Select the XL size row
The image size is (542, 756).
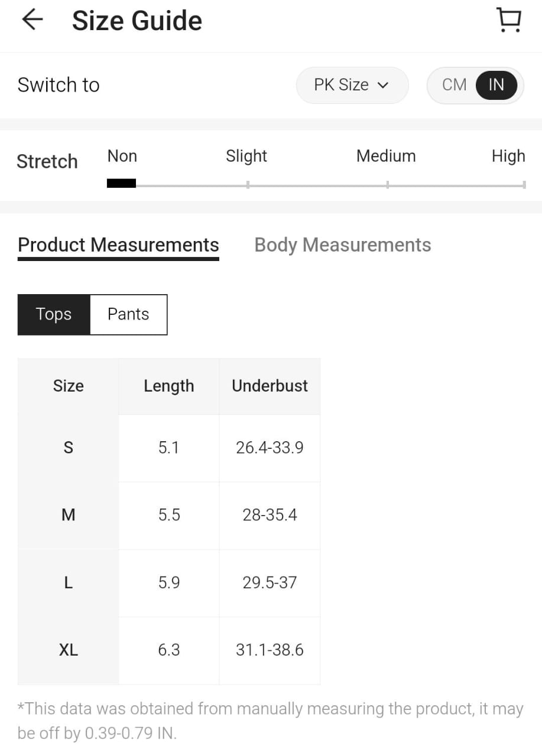[69, 650]
